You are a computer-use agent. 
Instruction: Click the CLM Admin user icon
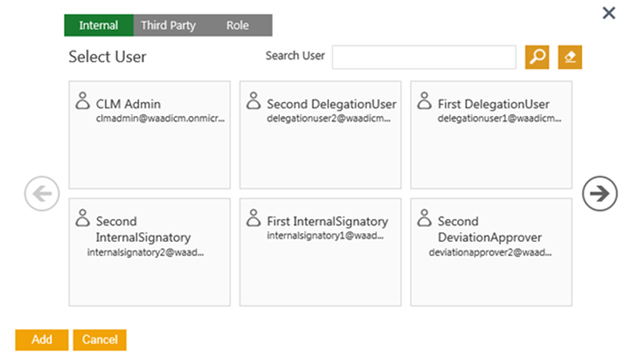tap(82, 102)
